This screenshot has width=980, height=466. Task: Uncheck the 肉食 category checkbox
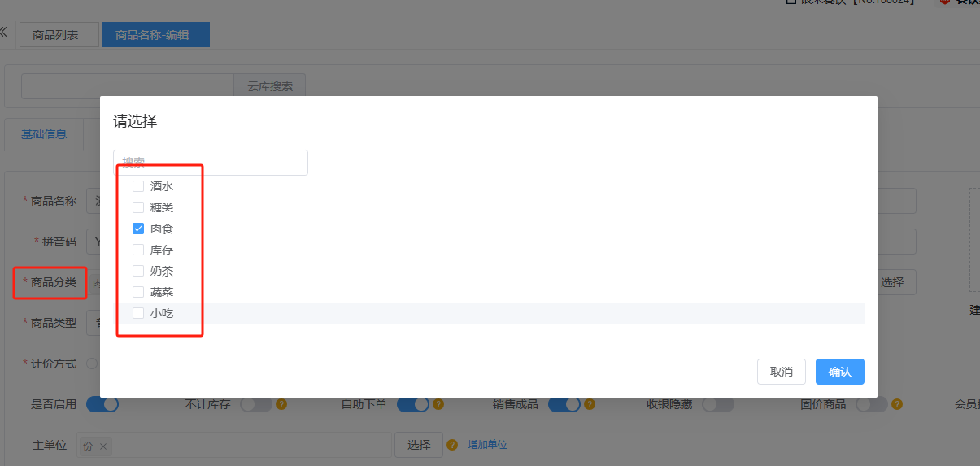coord(138,229)
